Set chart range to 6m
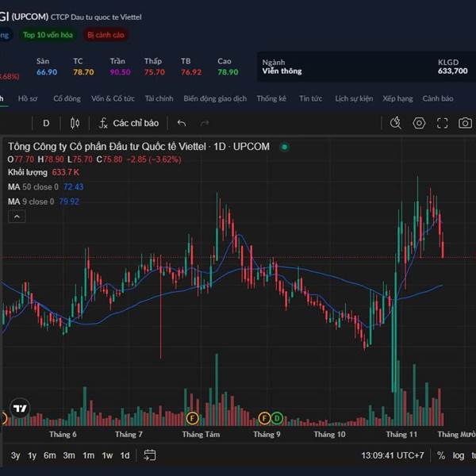The height and width of the screenshot is (476, 476). (50, 455)
